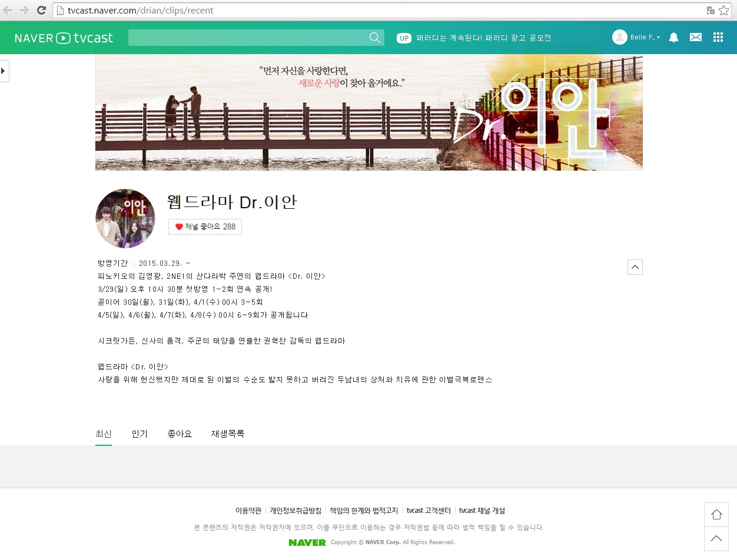
Task: Click the translate page icon in address bar
Action: [711, 11]
